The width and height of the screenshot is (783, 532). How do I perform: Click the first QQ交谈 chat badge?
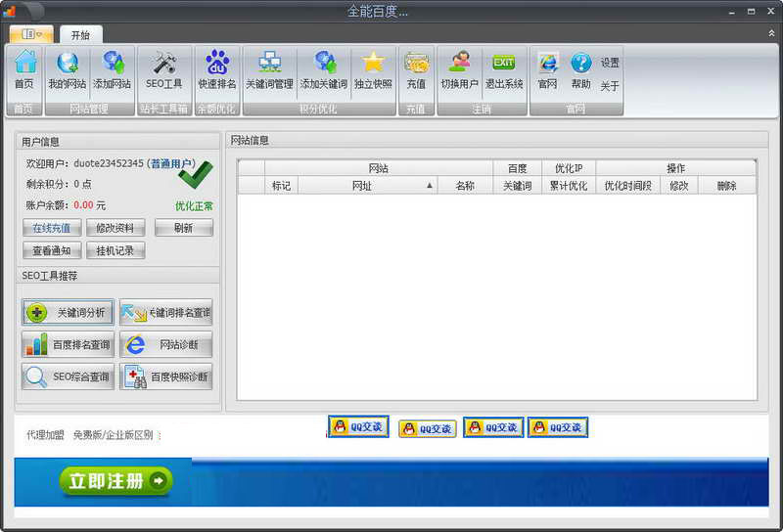point(358,427)
